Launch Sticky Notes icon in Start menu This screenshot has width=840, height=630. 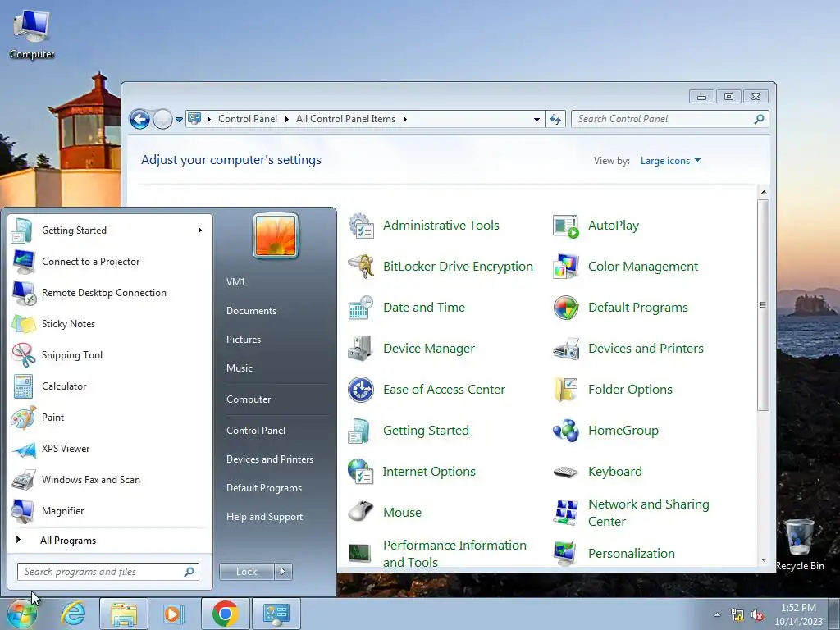(x=23, y=324)
